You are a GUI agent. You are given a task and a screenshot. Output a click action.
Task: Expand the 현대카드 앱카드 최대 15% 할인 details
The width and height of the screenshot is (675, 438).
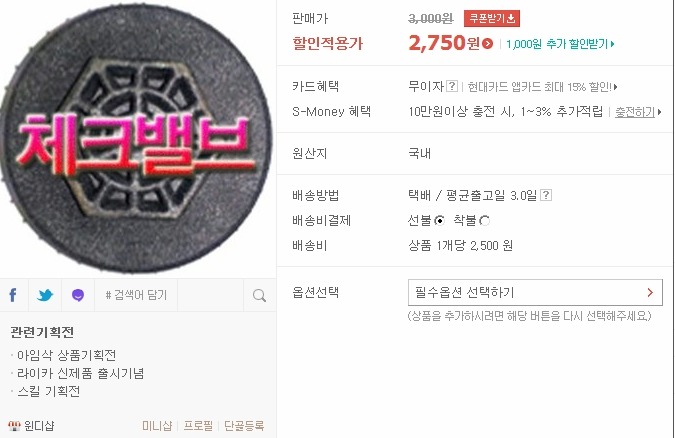tap(542, 87)
